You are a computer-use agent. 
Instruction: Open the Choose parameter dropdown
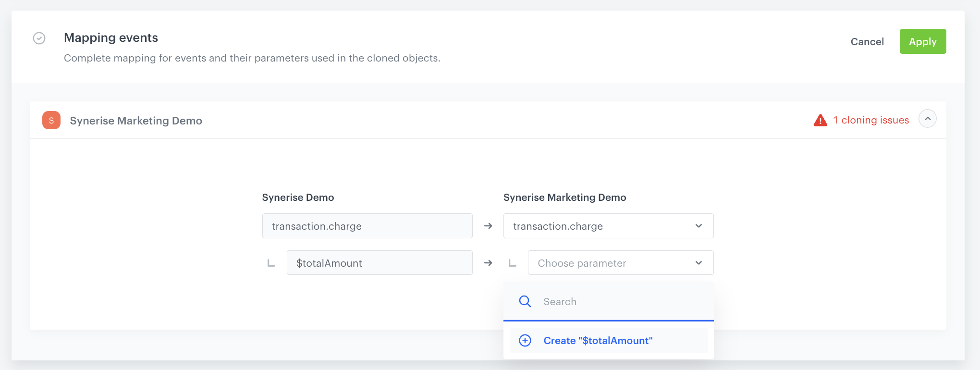[620, 263]
